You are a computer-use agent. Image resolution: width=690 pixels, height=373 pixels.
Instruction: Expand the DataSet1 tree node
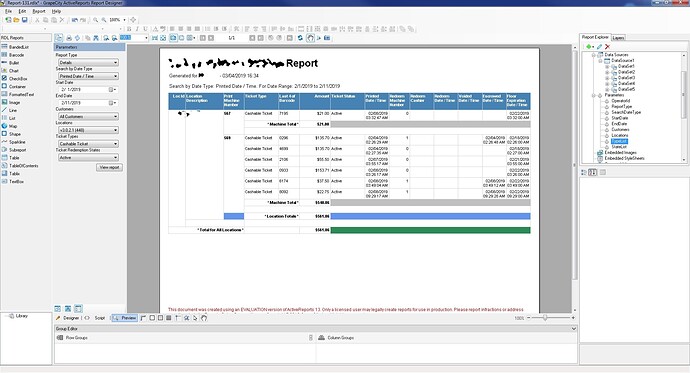click(607, 66)
